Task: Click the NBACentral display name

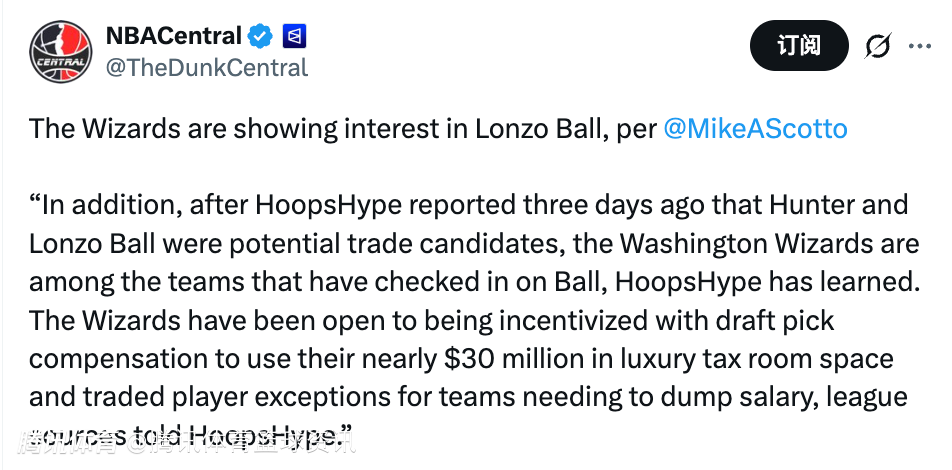Action: pyautogui.click(x=173, y=37)
